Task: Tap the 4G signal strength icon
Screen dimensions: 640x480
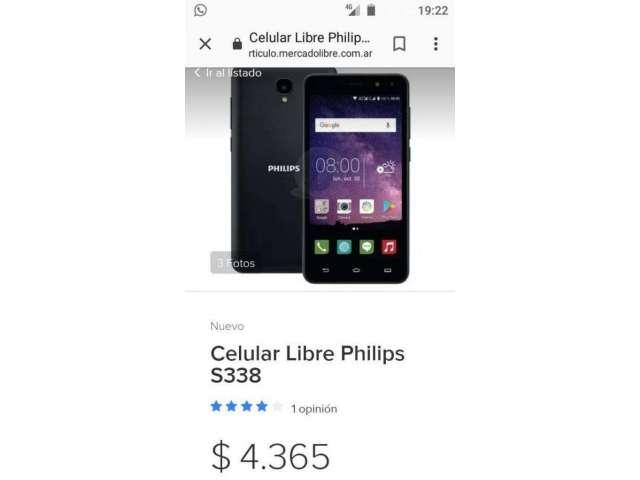Action: point(352,10)
